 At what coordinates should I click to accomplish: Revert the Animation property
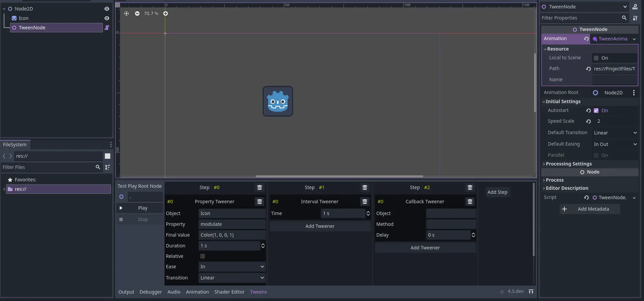click(586, 39)
